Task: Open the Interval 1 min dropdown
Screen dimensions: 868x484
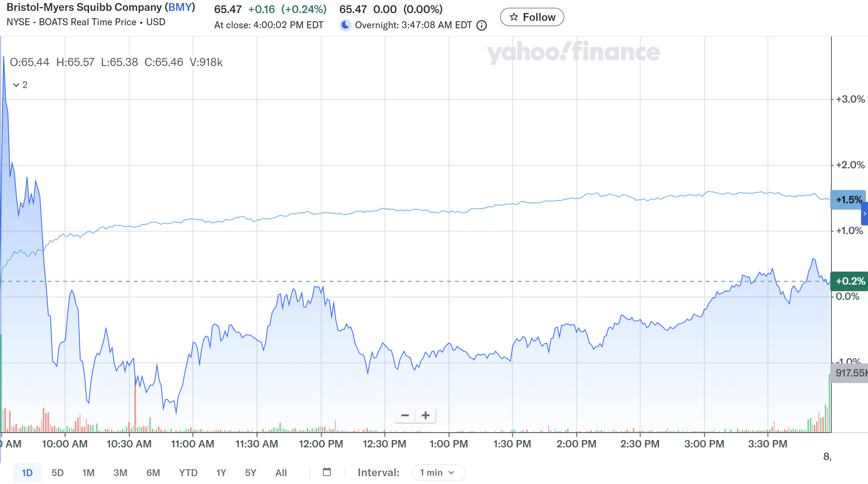Action: [438, 473]
